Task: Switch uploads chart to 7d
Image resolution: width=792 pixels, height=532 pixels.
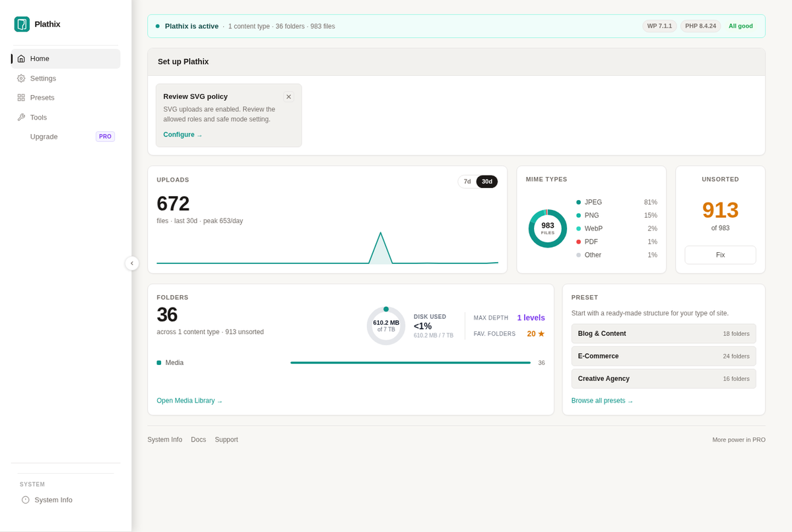Action: (x=467, y=182)
